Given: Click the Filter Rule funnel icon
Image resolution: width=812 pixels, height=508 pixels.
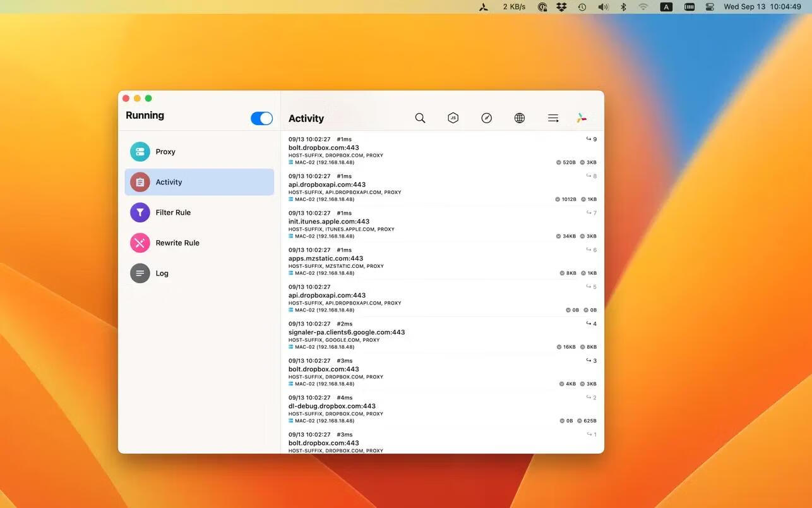Looking at the screenshot, I should pos(140,212).
